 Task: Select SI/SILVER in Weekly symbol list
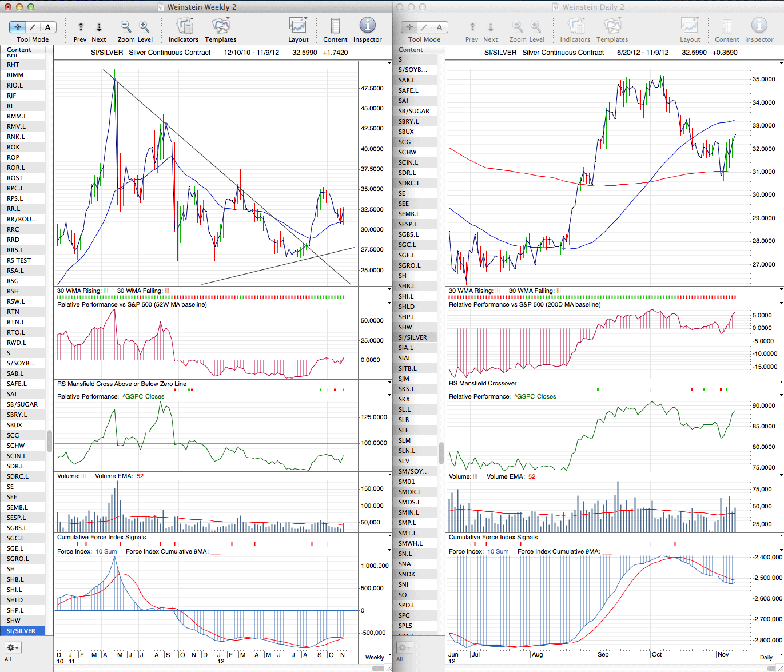[x=23, y=631]
